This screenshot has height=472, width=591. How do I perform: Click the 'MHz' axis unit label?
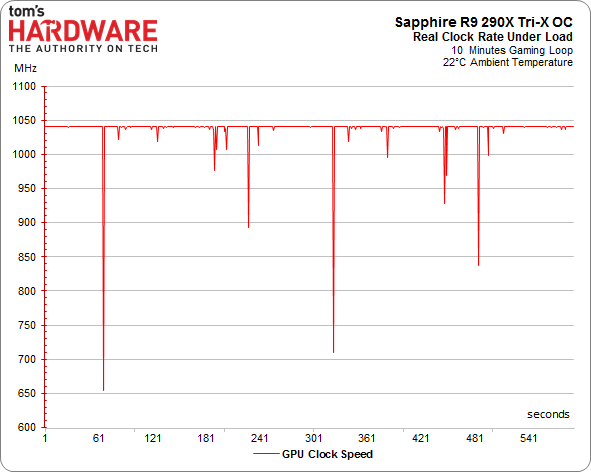[x=26, y=68]
